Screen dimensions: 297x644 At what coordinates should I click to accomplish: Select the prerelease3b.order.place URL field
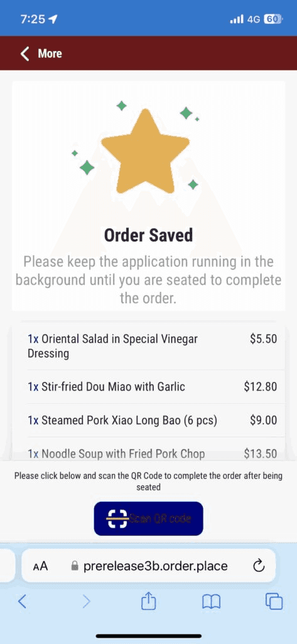pyautogui.click(x=148, y=567)
